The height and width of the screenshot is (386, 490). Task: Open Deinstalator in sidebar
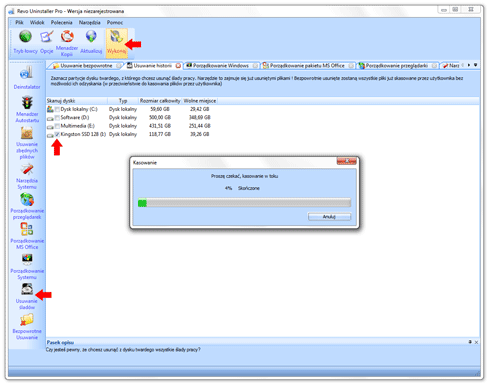tap(27, 78)
